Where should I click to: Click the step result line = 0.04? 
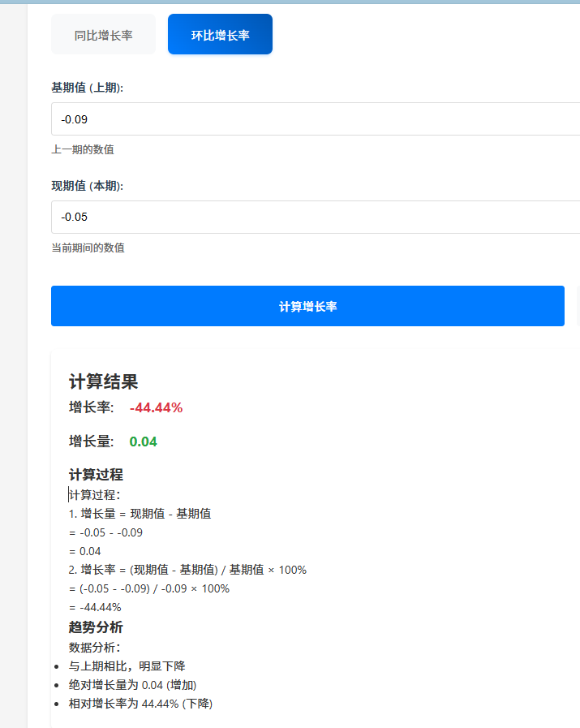click(85, 551)
